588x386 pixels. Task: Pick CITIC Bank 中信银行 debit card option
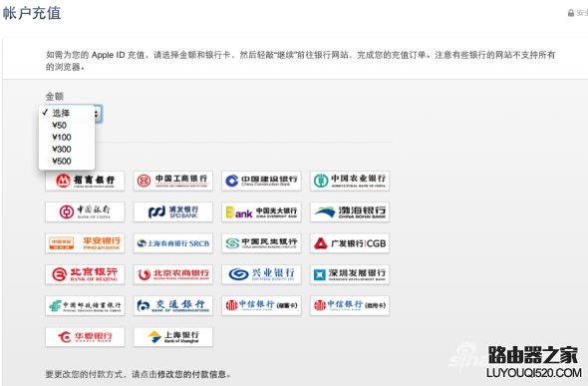click(x=261, y=306)
